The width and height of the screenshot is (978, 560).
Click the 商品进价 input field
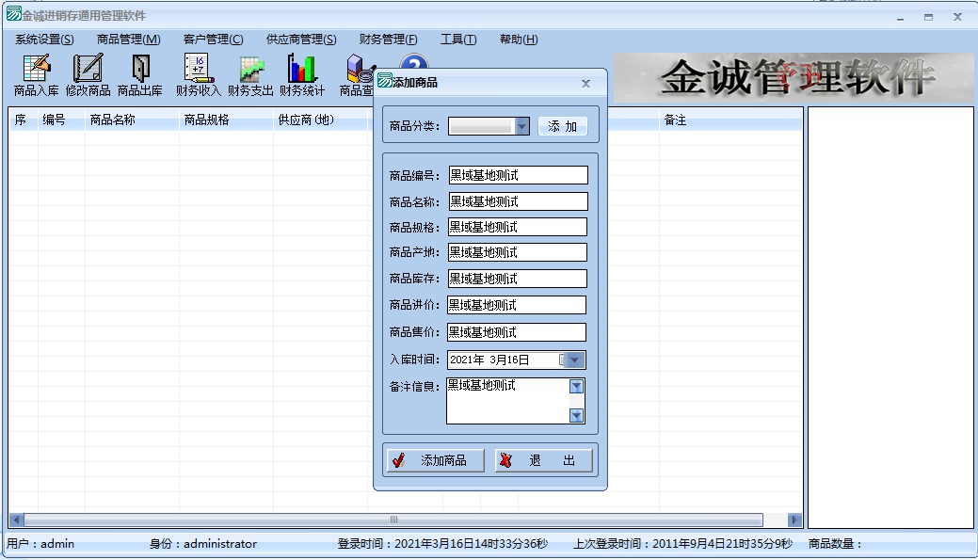(517, 305)
